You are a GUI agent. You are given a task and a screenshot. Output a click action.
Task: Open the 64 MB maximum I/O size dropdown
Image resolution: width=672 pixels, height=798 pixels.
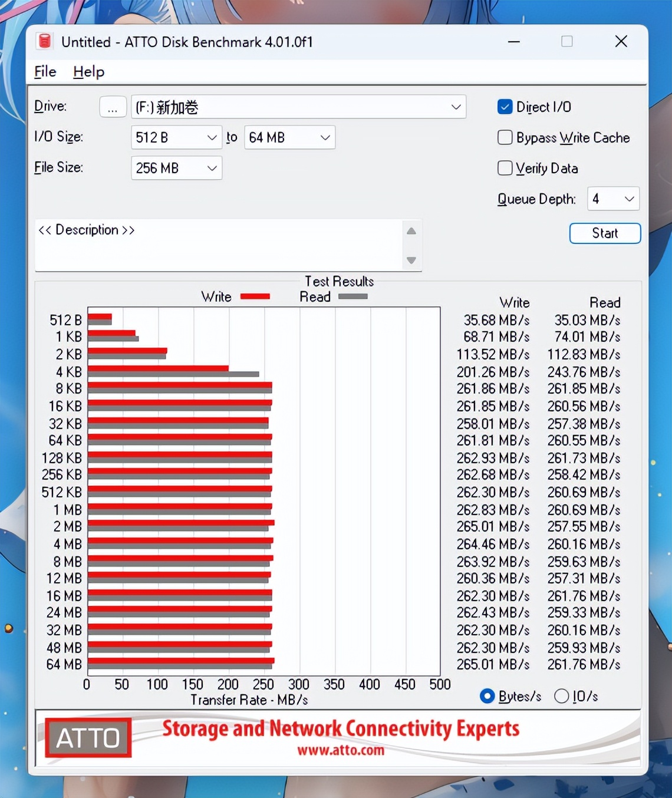289,137
